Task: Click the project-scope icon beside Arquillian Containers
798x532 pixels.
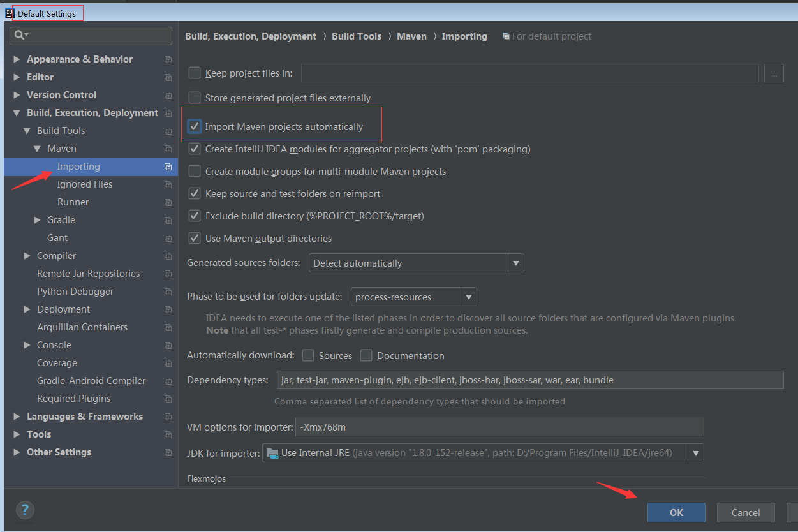Action: 168,327
